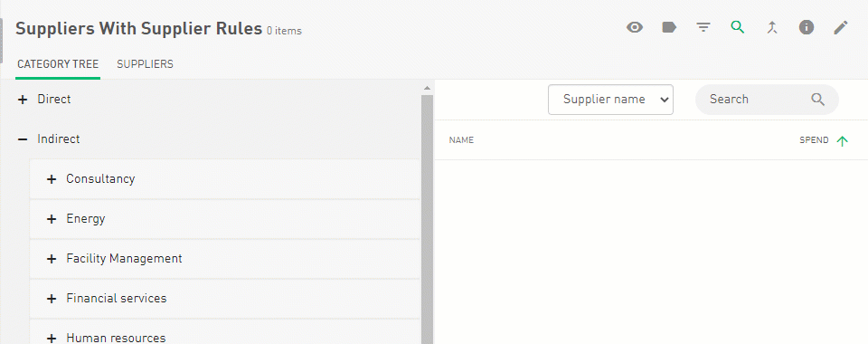This screenshot has width=868, height=344.
Task: Collapse the Indirect category node
Action: pyautogui.click(x=23, y=139)
